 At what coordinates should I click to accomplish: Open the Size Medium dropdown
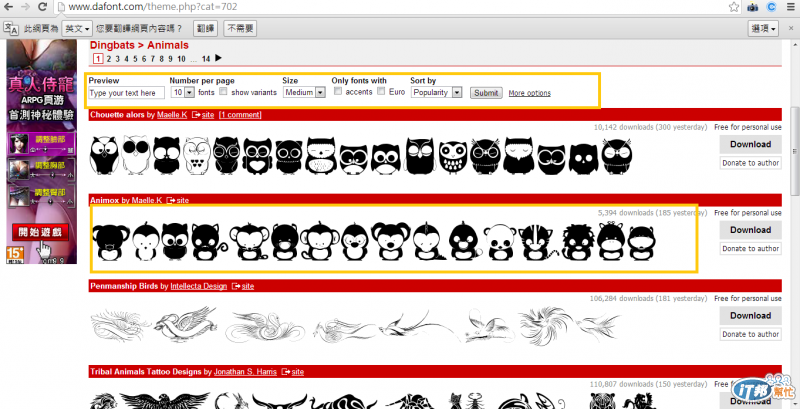click(305, 92)
